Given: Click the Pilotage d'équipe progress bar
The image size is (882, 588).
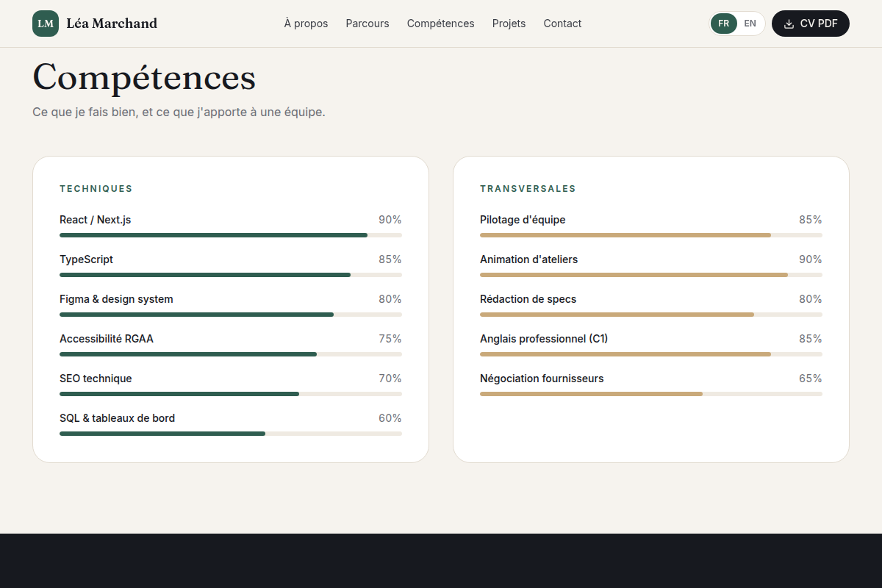Looking at the screenshot, I should 651,235.
